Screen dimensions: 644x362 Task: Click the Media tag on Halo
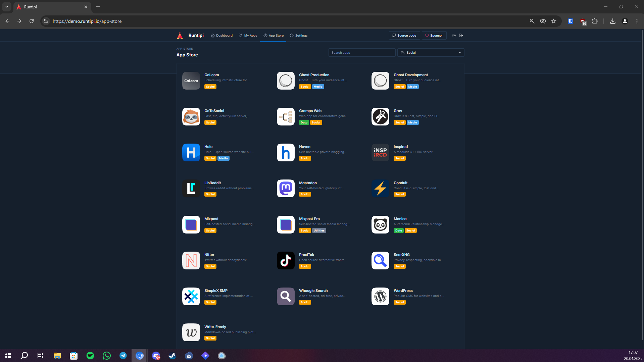click(x=223, y=158)
